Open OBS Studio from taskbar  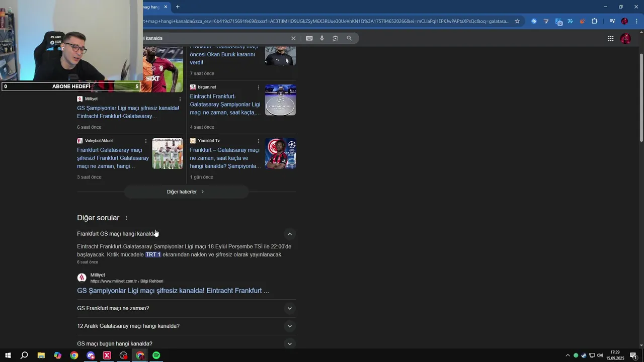click(123, 355)
